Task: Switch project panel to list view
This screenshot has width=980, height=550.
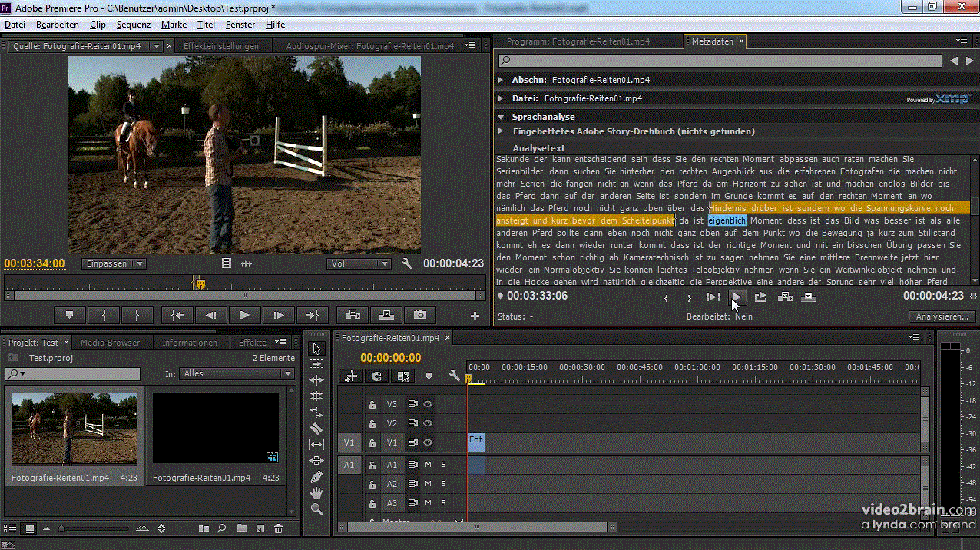Action: pos(11,528)
